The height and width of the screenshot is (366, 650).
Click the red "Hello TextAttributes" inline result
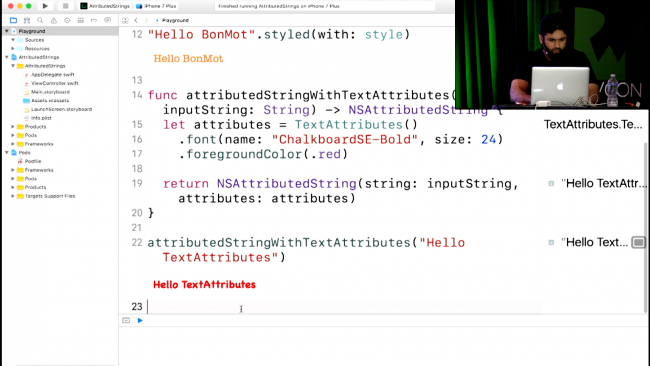tap(204, 285)
